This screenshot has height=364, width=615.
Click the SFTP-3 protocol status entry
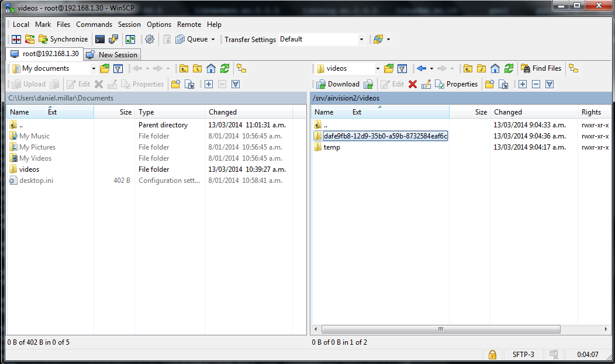[523, 355]
